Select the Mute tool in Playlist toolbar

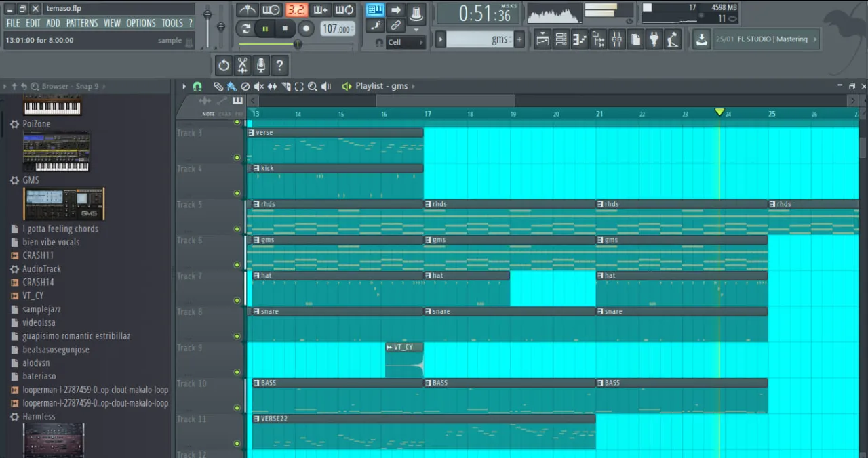(x=258, y=86)
